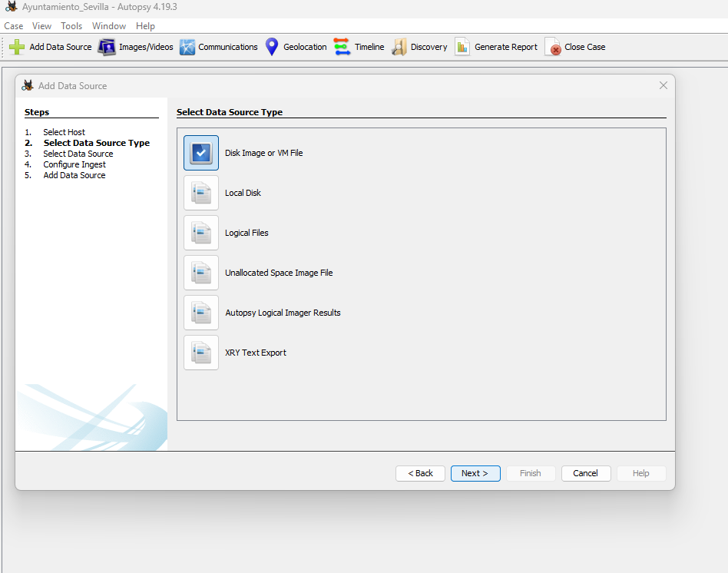
Task: Click the 'Autopsy Logical Imager Results' label
Action: point(283,313)
